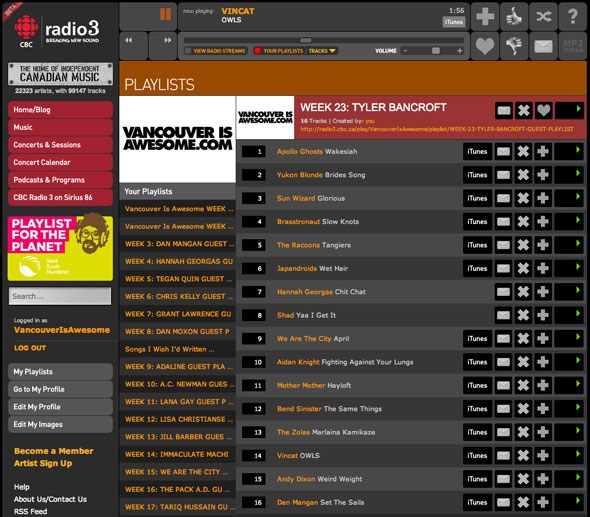Screen dimensions: 590x517
Task: Toggle shuffle icon in top toolbar
Action: click(543, 17)
